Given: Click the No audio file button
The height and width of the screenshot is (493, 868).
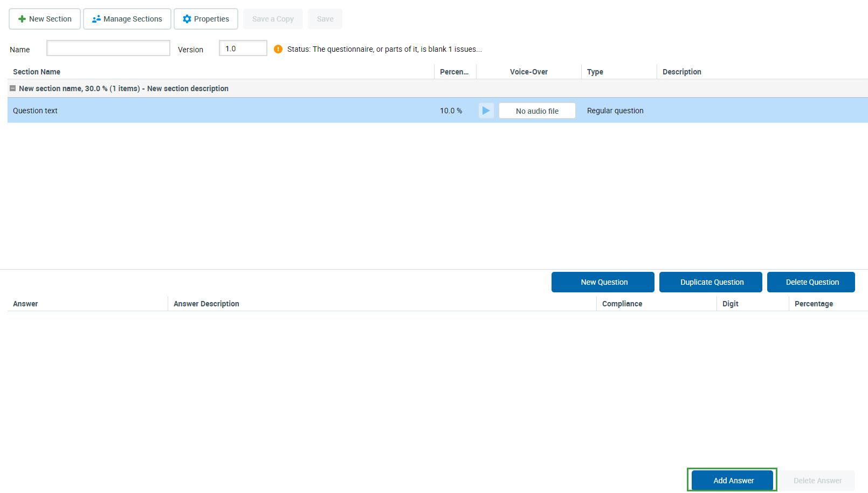Looking at the screenshot, I should pyautogui.click(x=537, y=111).
